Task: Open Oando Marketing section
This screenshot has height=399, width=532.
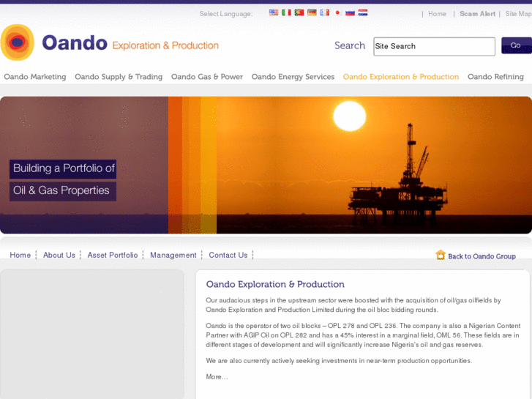Action: (x=35, y=77)
